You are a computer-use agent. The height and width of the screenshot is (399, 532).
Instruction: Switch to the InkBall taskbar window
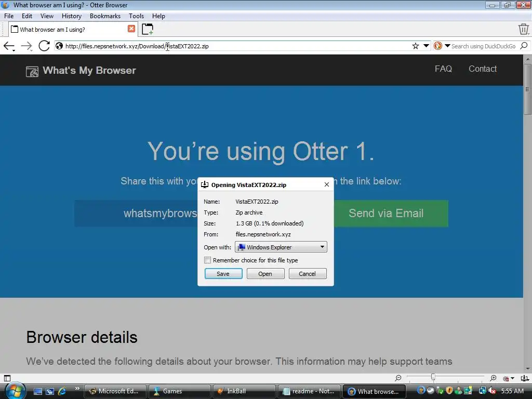point(244,391)
